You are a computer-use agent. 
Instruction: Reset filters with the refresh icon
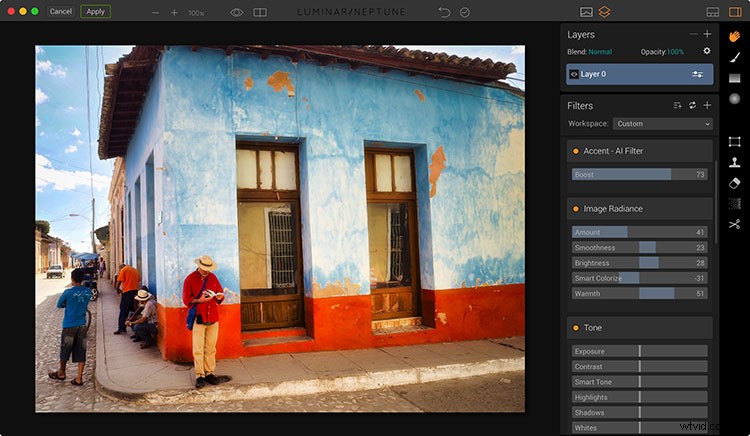pyautogui.click(x=692, y=106)
